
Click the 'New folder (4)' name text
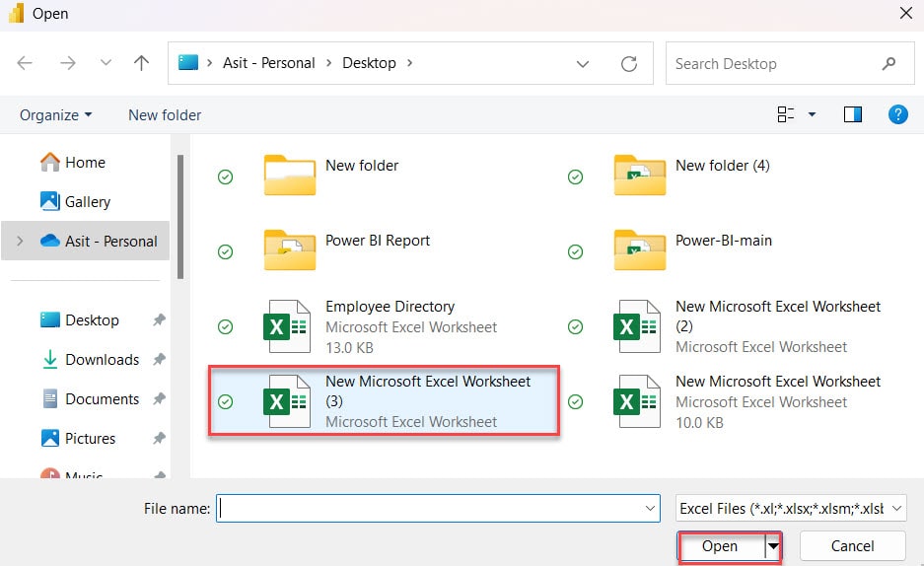tap(723, 166)
